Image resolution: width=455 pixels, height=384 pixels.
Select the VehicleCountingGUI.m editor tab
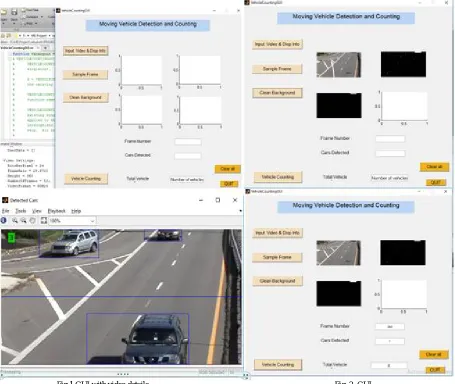click(x=19, y=48)
